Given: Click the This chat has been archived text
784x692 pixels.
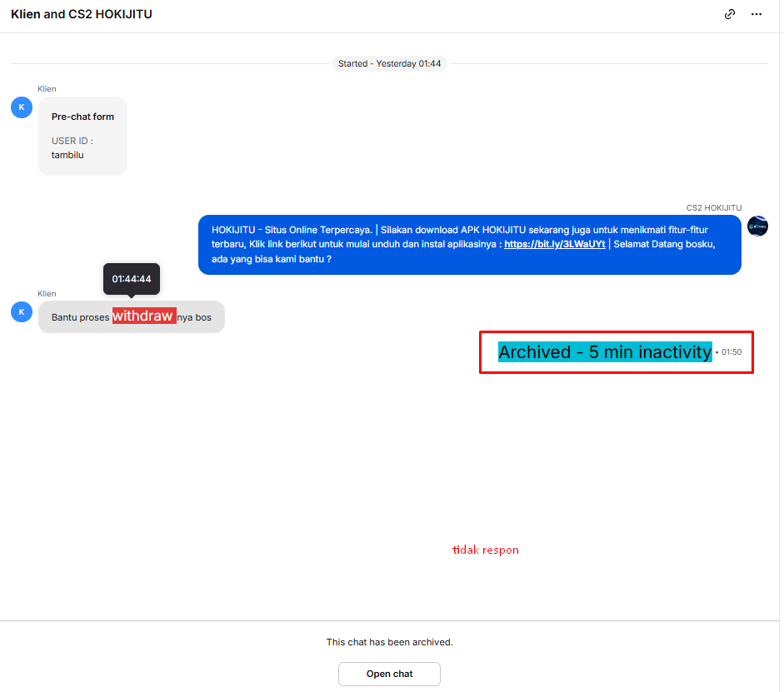Looking at the screenshot, I should click(x=389, y=642).
